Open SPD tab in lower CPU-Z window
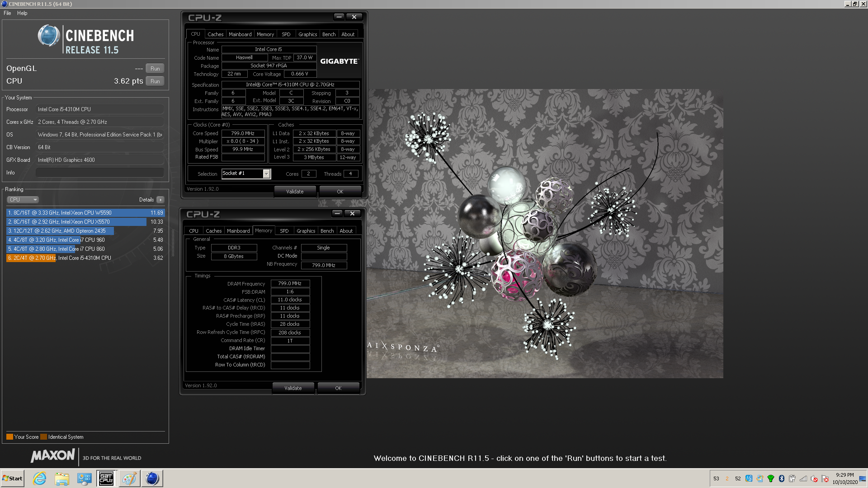Image resolution: width=868 pixels, height=488 pixels. click(x=284, y=231)
